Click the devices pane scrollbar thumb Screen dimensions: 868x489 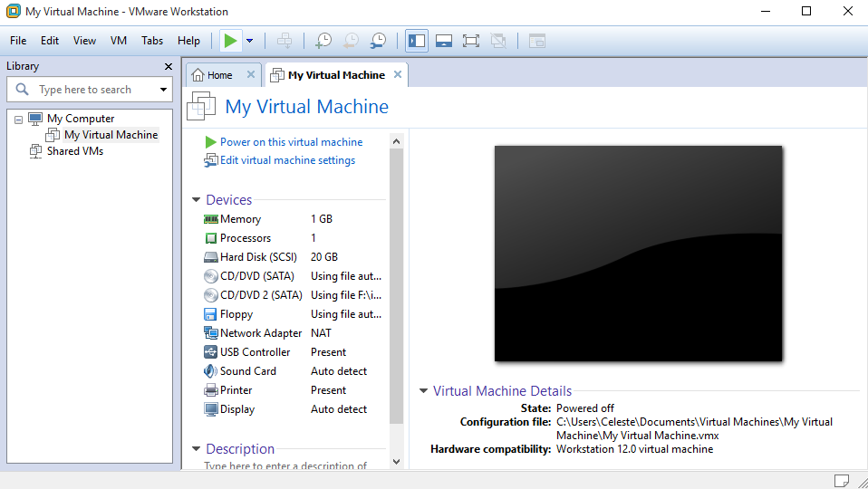click(x=396, y=286)
